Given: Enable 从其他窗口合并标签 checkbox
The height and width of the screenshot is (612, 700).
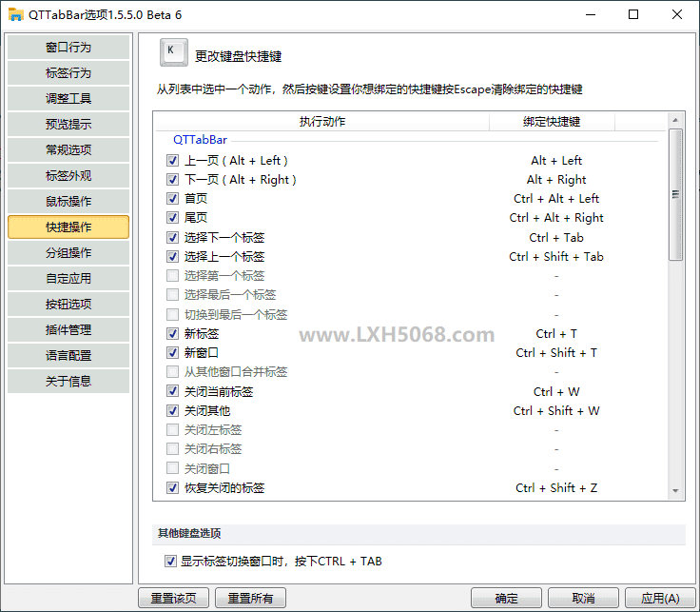Looking at the screenshot, I should point(172,371).
